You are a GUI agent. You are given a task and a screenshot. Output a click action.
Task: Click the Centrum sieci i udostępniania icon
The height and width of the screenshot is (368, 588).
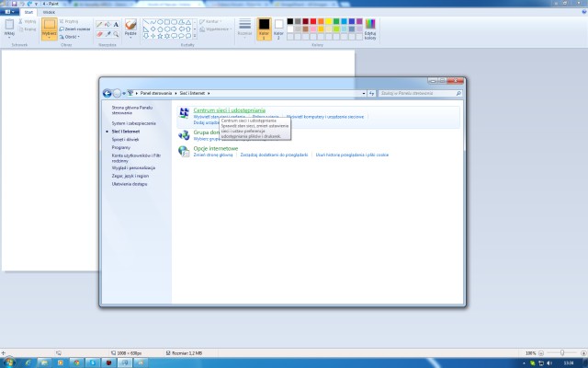[184, 112]
